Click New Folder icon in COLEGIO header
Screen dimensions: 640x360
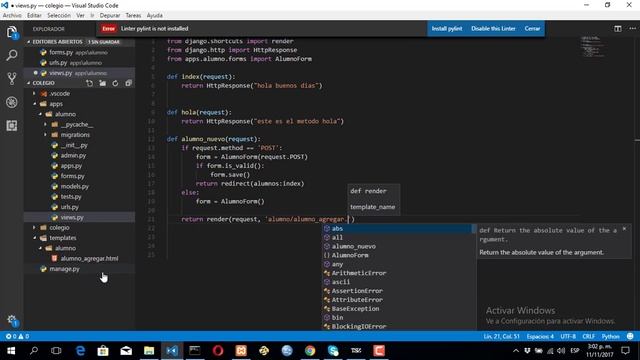tap(102, 83)
